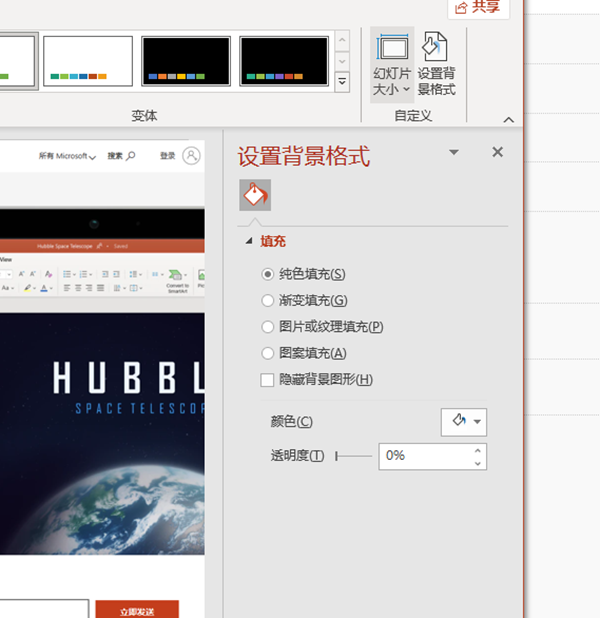This screenshot has height=618, width=600.
Task: Open the 幻灯片大小 slide size menu
Action: [391, 65]
